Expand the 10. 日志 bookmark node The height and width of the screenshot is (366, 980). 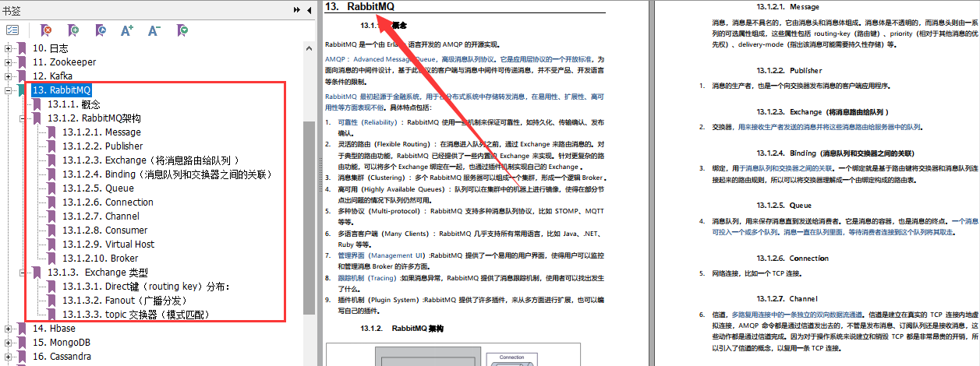pyautogui.click(x=9, y=48)
